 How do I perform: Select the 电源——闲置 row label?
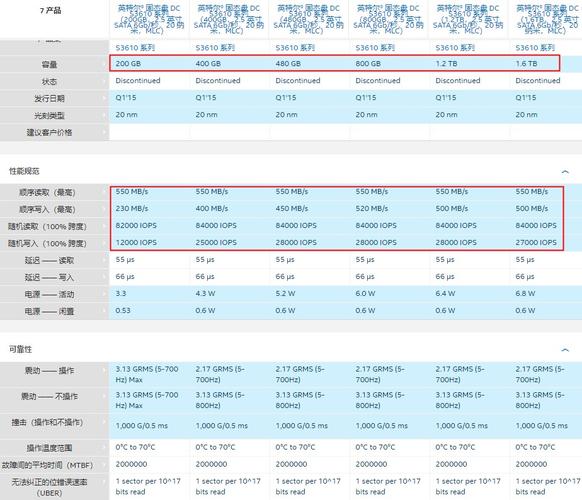49,311
